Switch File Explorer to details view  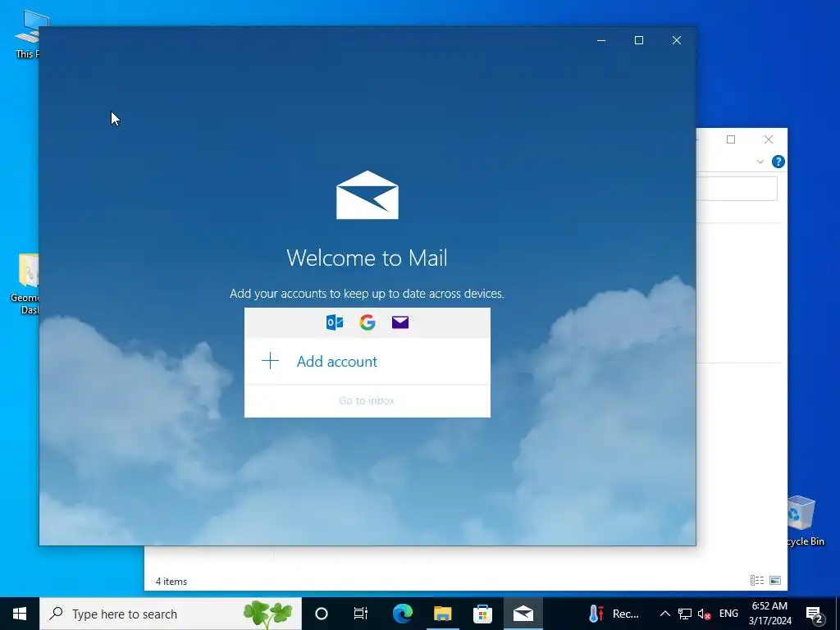coord(757,580)
